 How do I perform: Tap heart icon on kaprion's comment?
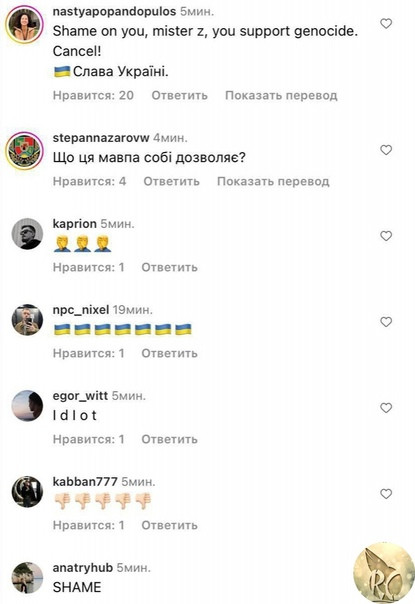point(386,236)
